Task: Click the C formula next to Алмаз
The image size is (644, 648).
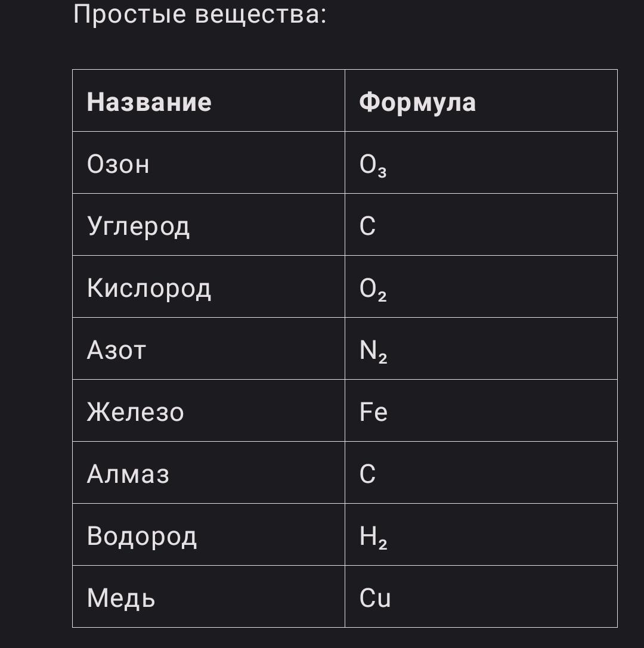Action: click(481, 472)
